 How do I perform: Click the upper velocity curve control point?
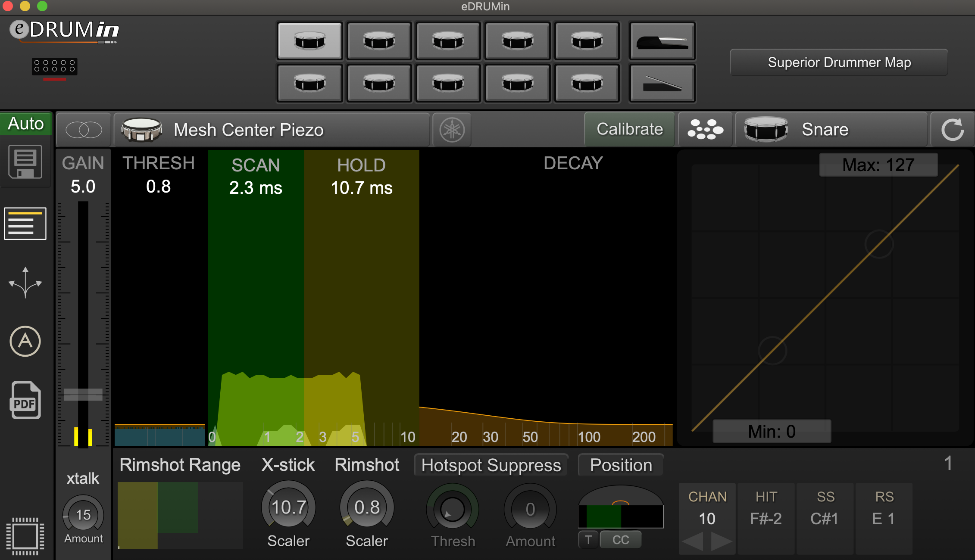879,244
